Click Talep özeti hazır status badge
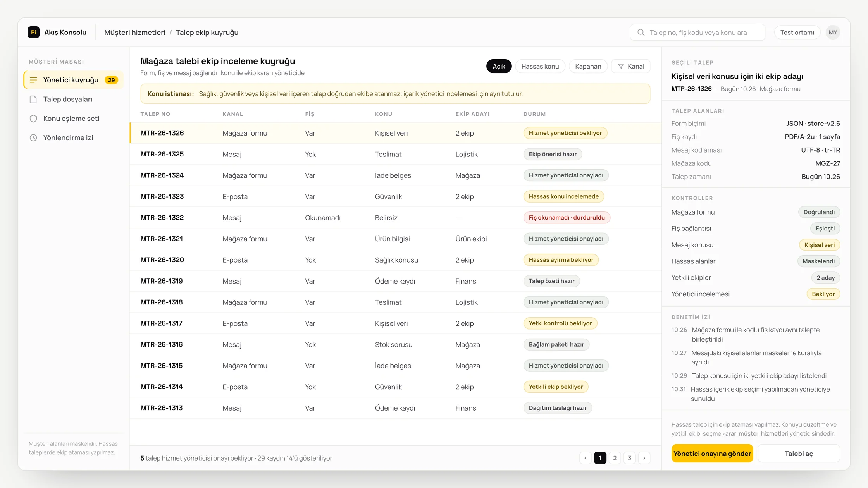 point(551,281)
